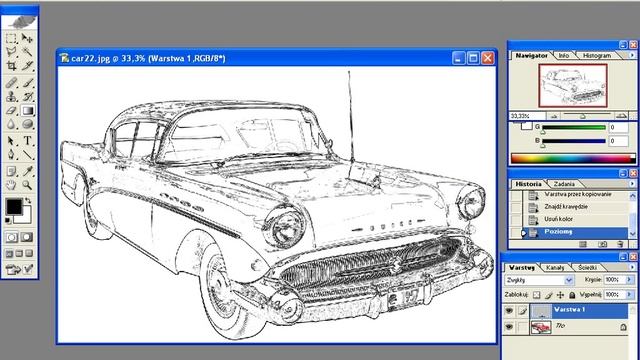Image resolution: width=640 pixels, height=360 pixels.
Task: Select the Sponge tool
Action: (27, 124)
